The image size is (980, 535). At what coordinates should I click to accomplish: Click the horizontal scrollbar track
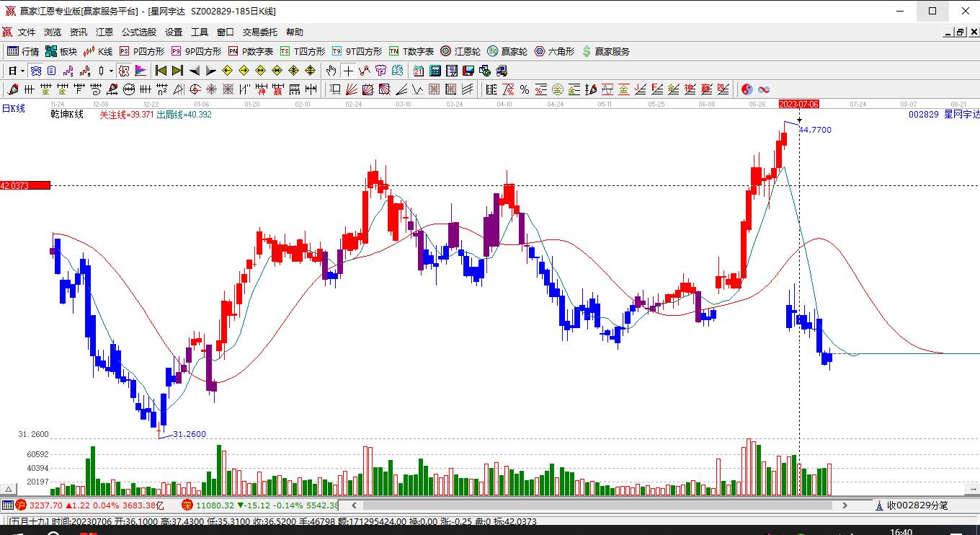(x=600, y=505)
